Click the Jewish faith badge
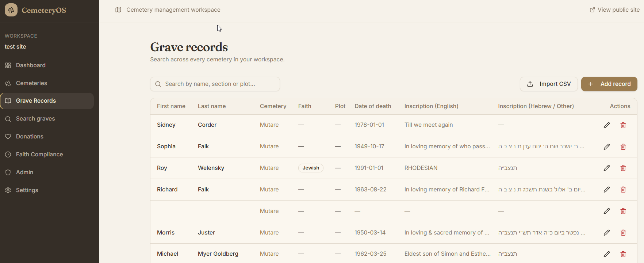This screenshot has width=644, height=263. click(311, 168)
